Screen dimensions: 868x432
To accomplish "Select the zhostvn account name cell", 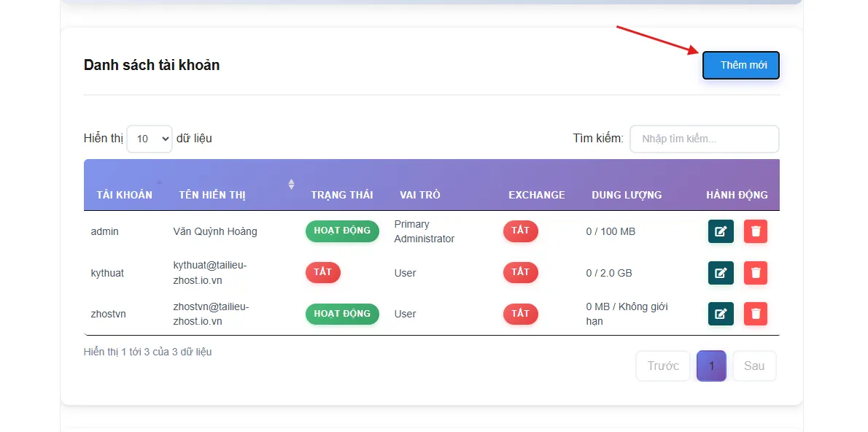I will tap(109, 314).
